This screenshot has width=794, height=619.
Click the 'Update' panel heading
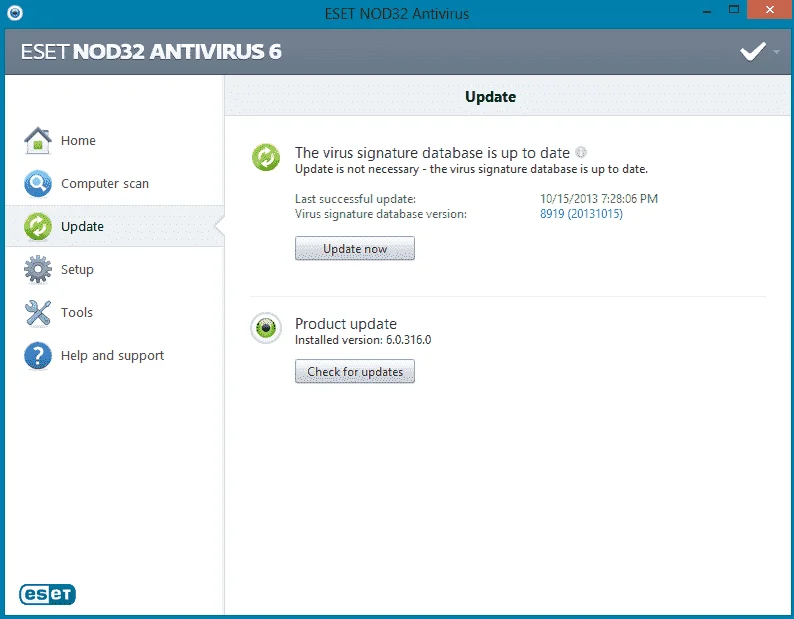click(491, 97)
